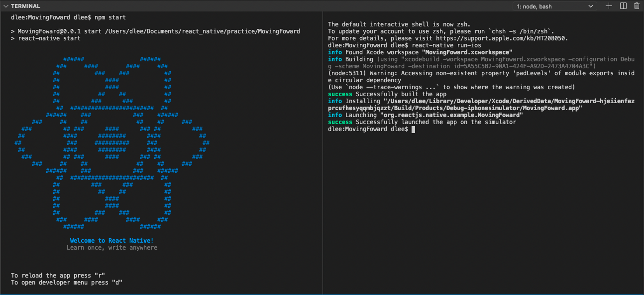Viewport: 644px width, 295px height.
Task: Open the TERMINAL panel tab
Action: [x=25, y=6]
